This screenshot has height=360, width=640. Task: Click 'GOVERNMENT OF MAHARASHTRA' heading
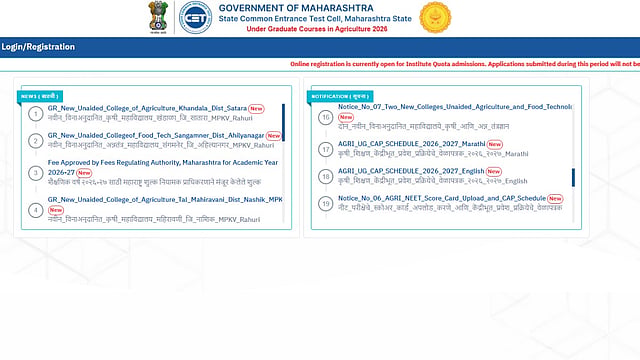(296, 8)
